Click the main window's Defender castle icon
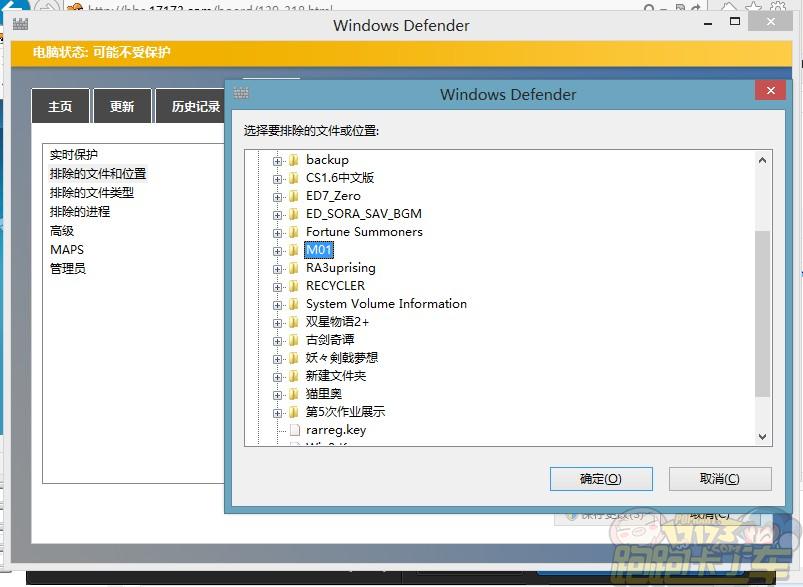 click(x=20, y=24)
